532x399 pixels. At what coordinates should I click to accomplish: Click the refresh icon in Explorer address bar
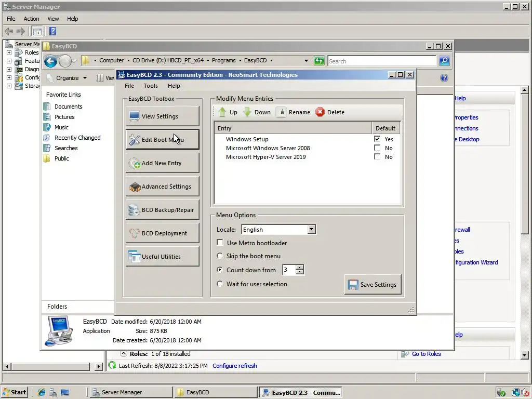coord(319,61)
